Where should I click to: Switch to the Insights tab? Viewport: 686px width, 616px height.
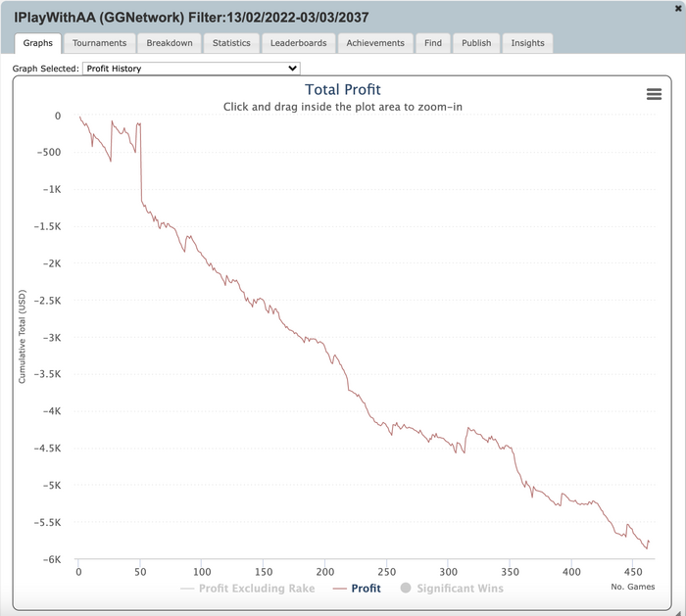(527, 43)
